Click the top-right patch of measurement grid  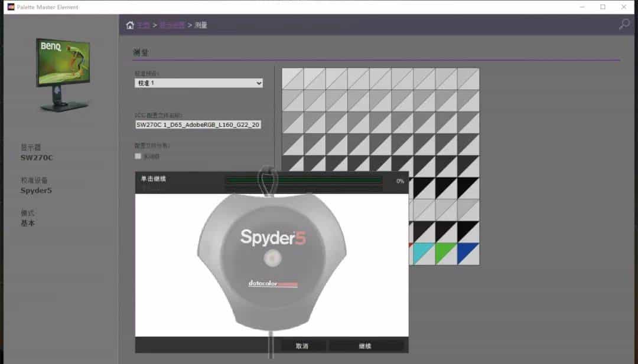[468, 78]
